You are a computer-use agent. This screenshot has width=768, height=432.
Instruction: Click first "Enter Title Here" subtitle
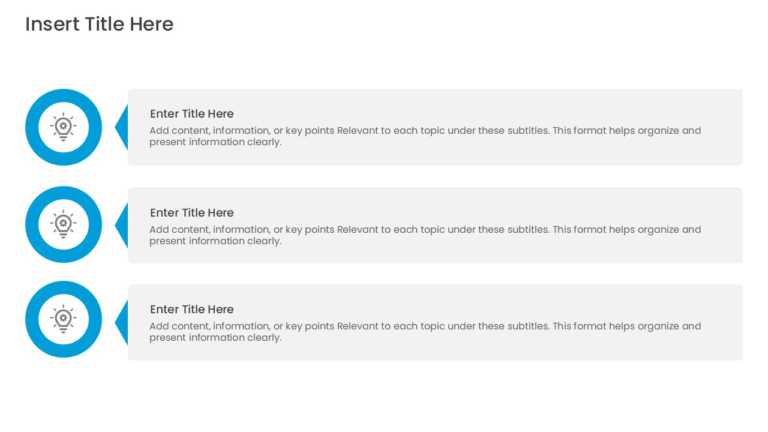click(192, 114)
